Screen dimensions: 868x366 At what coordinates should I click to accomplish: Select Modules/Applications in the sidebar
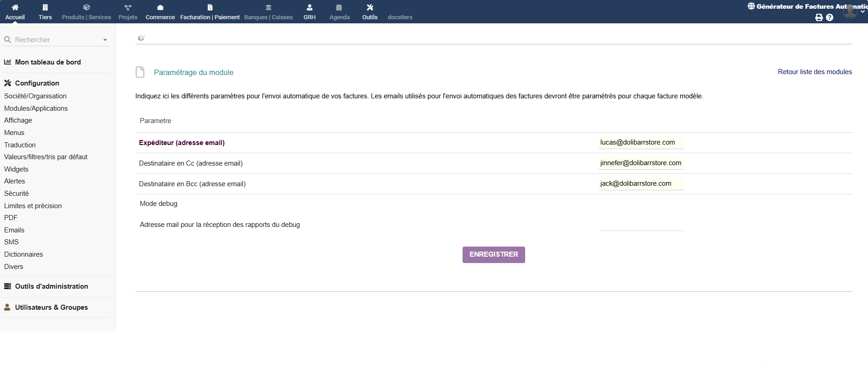pos(36,108)
